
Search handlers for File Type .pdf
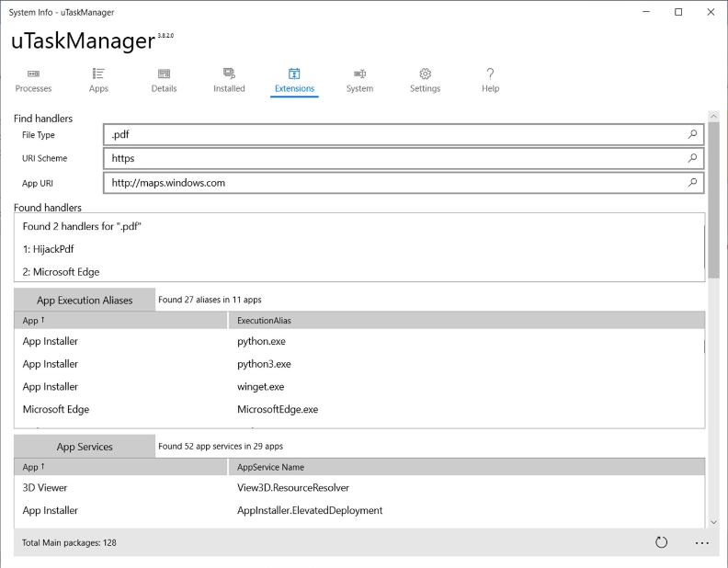[692, 134]
